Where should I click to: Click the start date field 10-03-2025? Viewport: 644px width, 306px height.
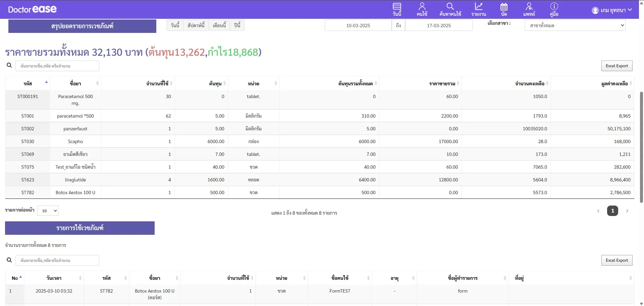(x=358, y=26)
